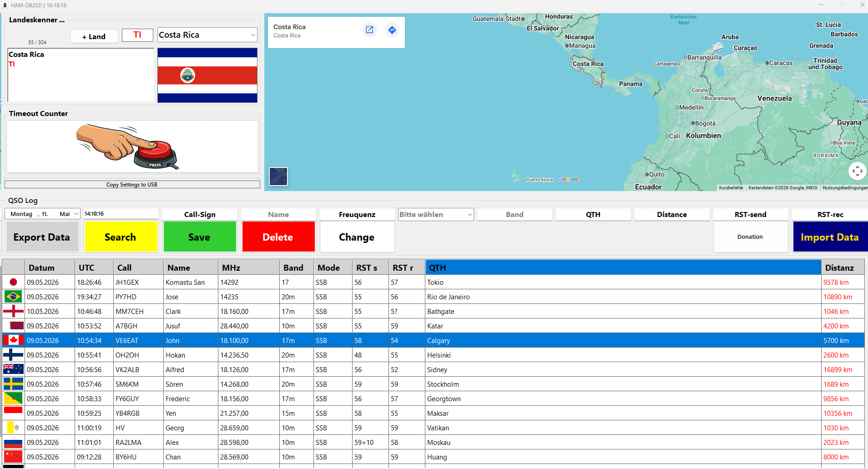Viewport: 868px width, 469px height.
Task: Switch map to satellite view thumbnail
Action: tap(278, 177)
